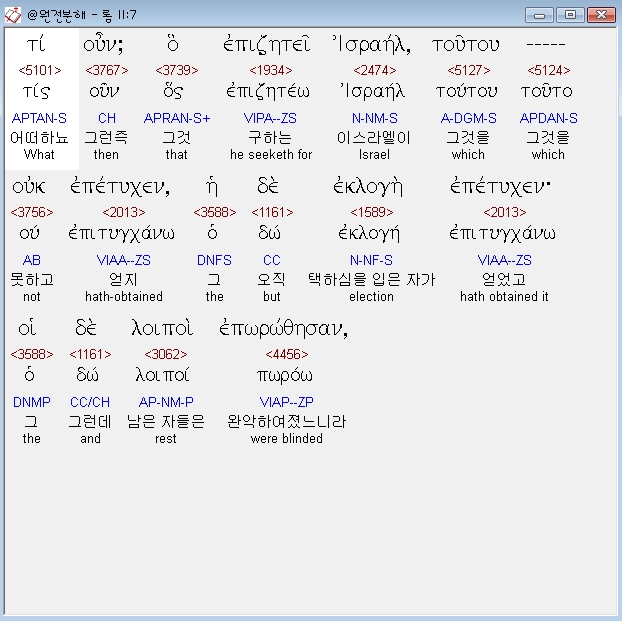Viewport: 622px width, 621px height.
Task: Click the Korean gloss 그런데
Action: click(90, 422)
